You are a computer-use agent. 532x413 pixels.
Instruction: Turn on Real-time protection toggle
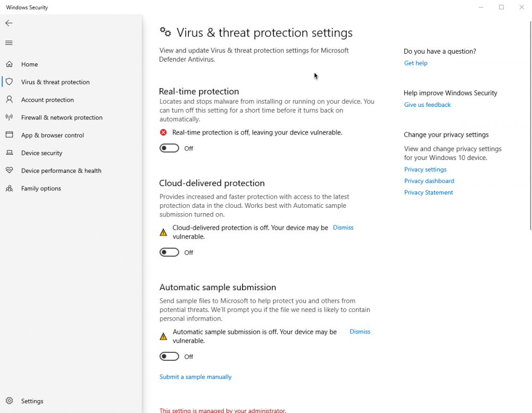point(169,148)
